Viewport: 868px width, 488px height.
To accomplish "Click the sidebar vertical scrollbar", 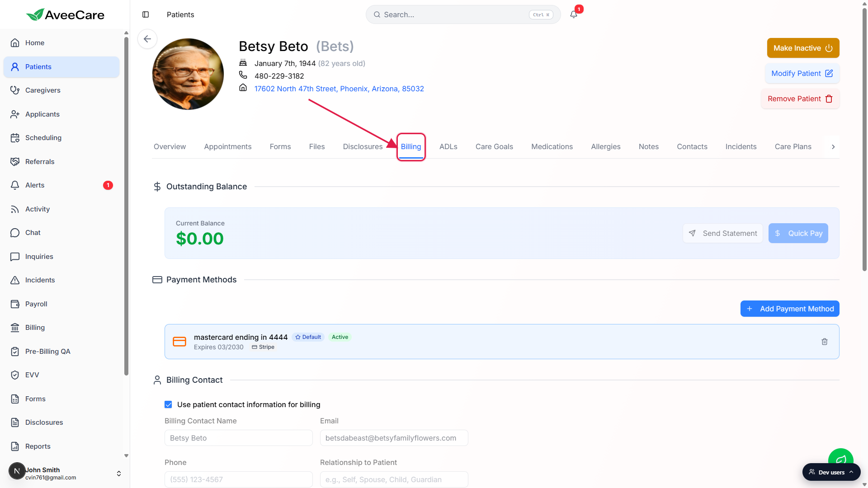I will click(126, 206).
